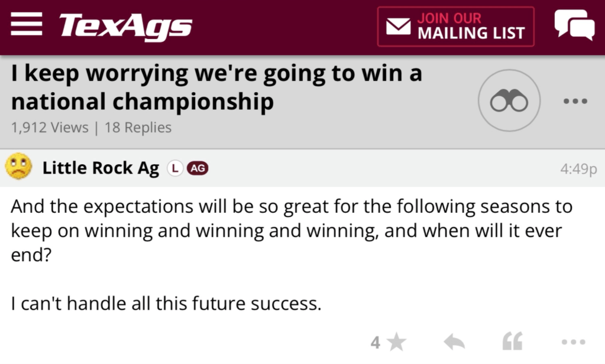Tap the envelope icon in the mailing list banner

pyautogui.click(x=398, y=27)
